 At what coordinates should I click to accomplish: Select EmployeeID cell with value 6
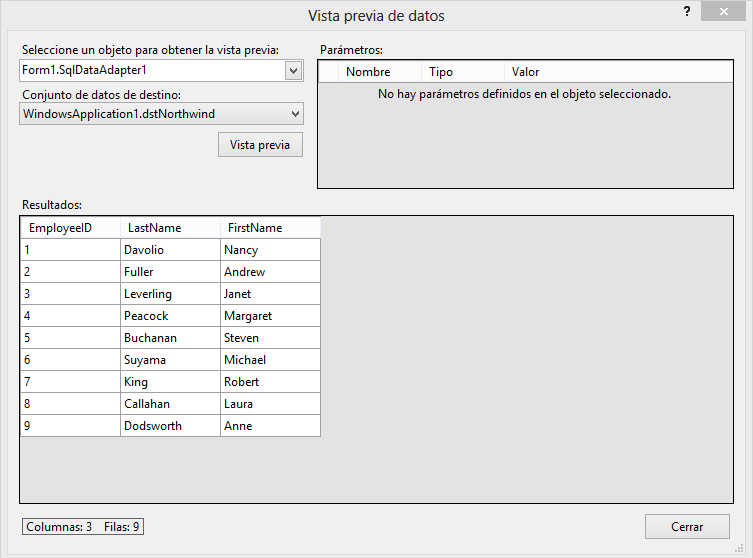click(x=71, y=360)
